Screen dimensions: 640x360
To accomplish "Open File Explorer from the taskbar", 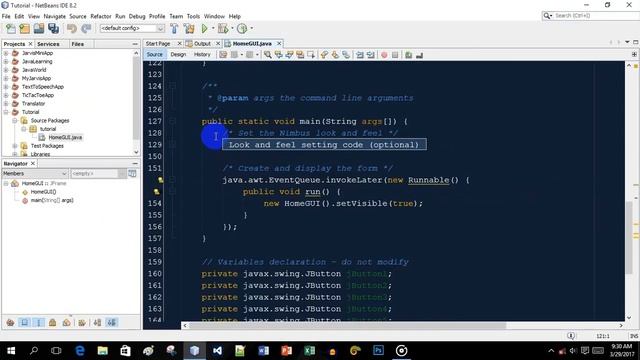I will pos(103,351).
